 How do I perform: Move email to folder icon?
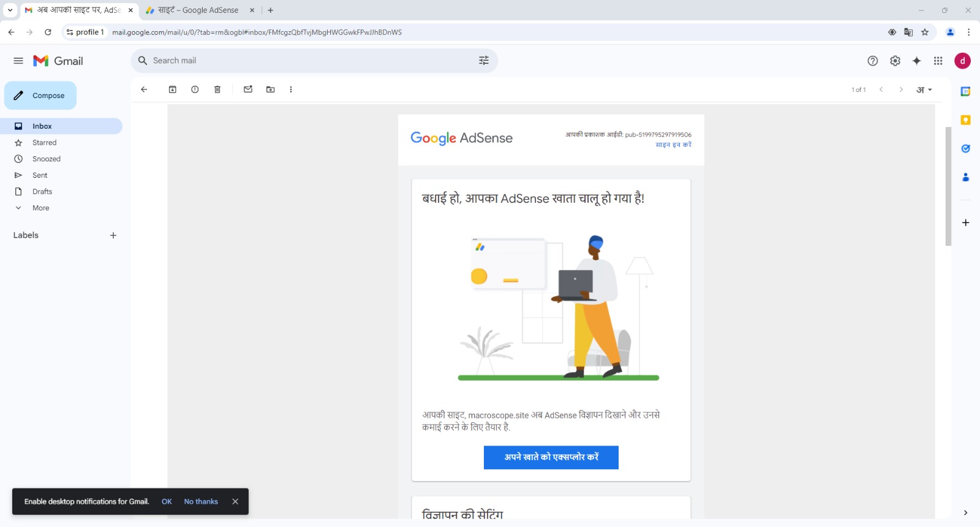coord(270,89)
